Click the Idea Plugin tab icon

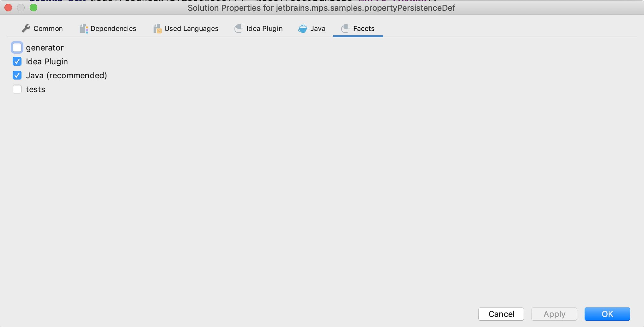[239, 28]
